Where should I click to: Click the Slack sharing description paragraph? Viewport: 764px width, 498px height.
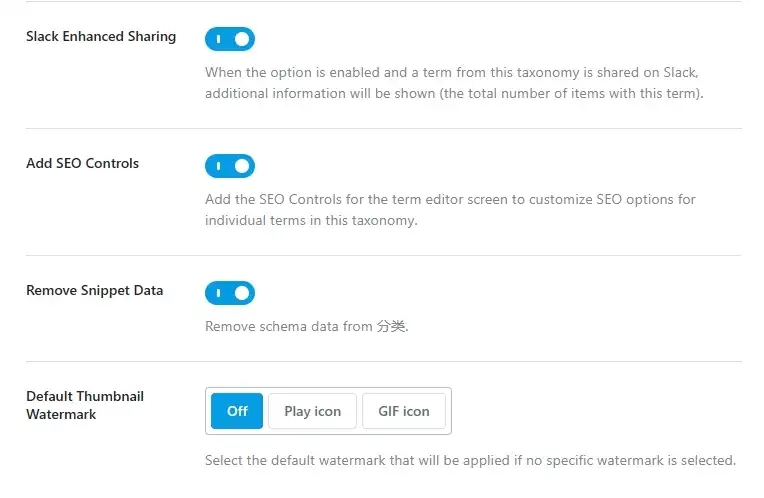454,83
